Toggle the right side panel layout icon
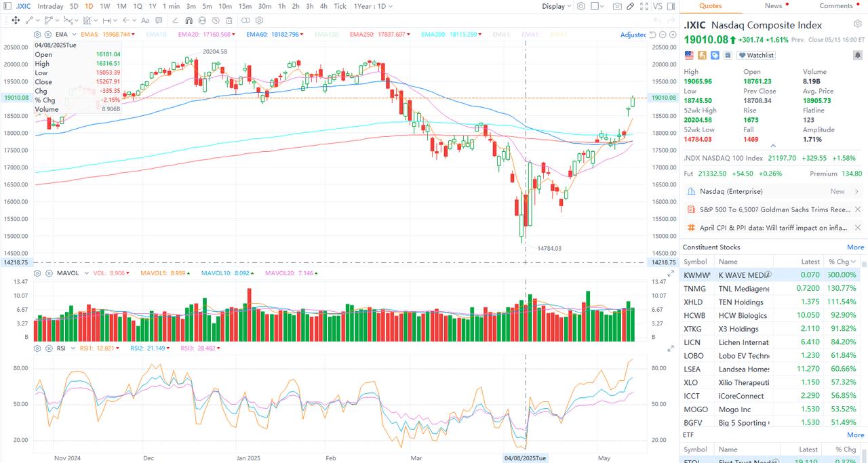 click(671, 6)
